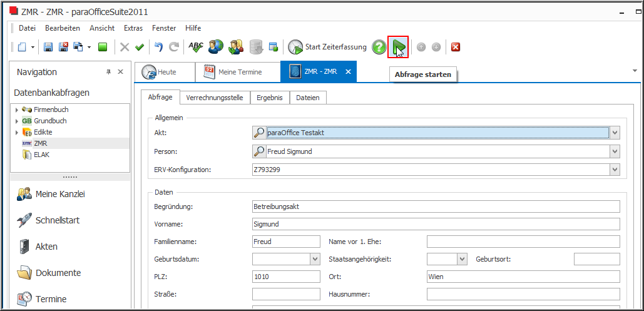The height and width of the screenshot is (311, 644).
Task: Pin the Navigation panel
Action: click(108, 72)
